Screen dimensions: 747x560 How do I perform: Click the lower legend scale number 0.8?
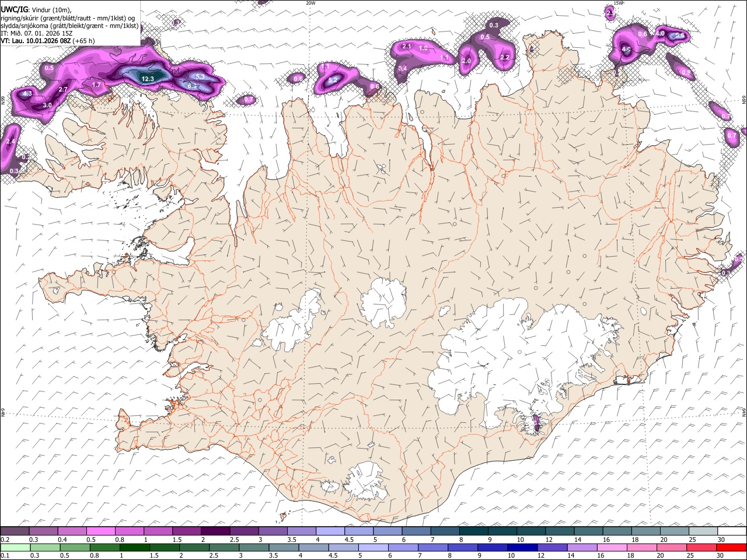pos(95,555)
